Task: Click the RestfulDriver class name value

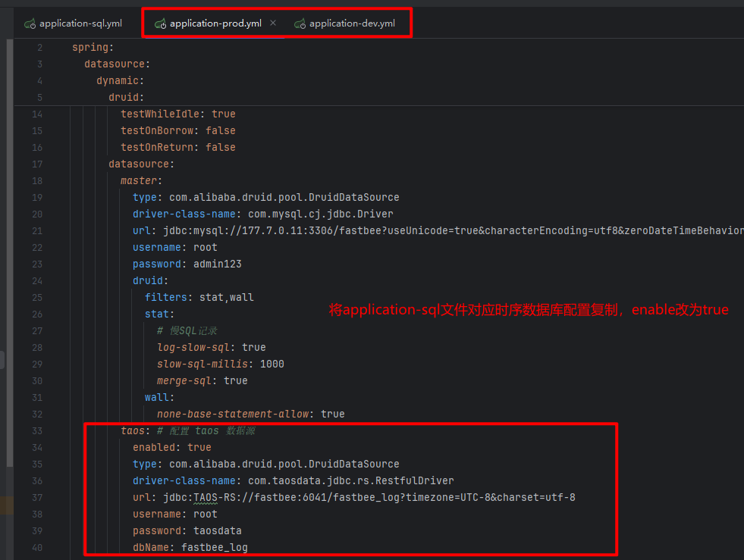Action: pyautogui.click(x=351, y=480)
